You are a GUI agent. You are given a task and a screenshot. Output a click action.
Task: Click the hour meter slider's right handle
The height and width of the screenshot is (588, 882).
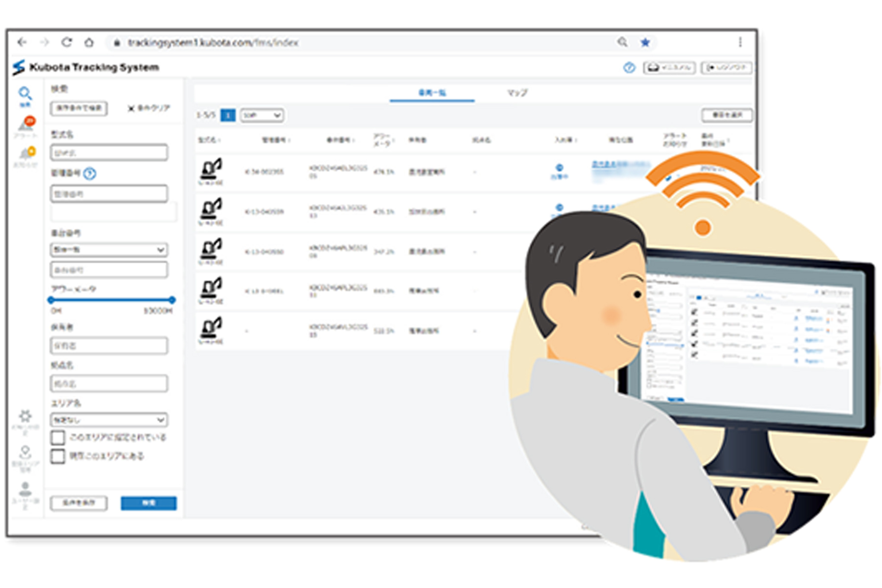point(171,299)
